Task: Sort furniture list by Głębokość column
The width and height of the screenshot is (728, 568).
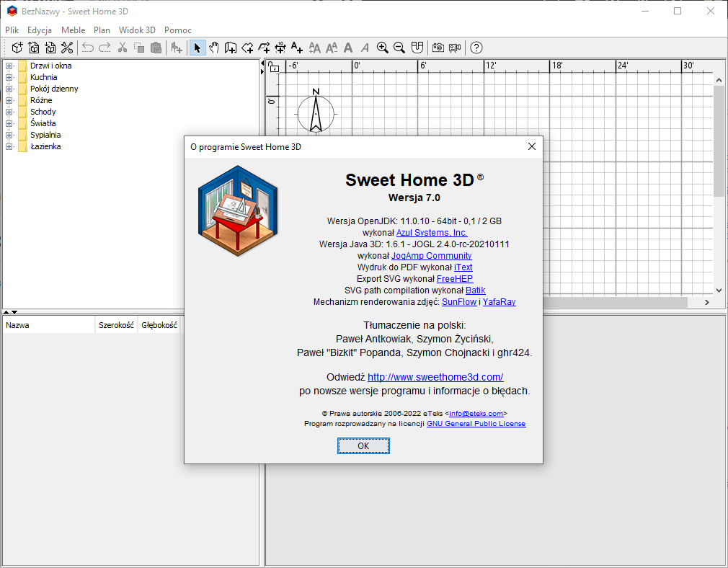Action: (159, 325)
